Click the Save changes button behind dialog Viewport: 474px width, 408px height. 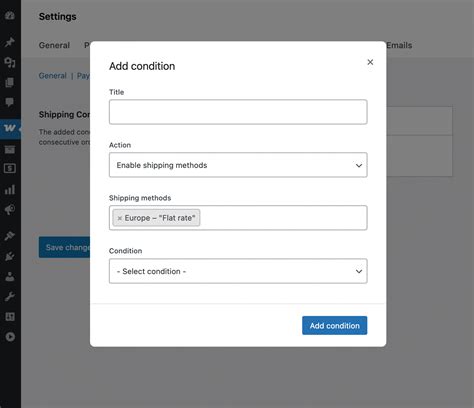pyautogui.click(x=64, y=247)
